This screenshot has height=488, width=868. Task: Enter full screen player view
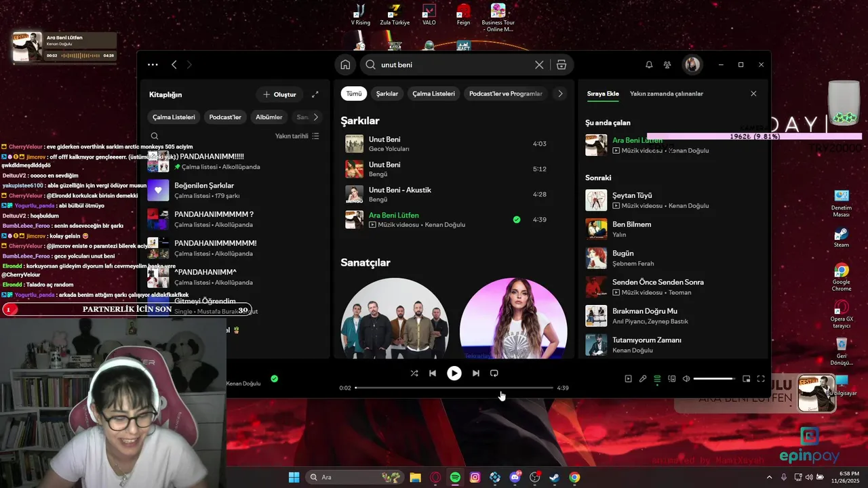coord(761,379)
